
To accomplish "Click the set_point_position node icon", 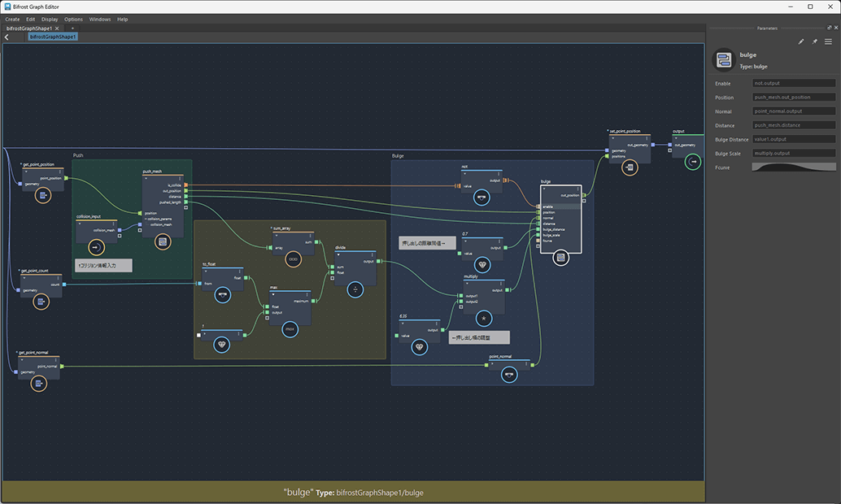I will point(630,167).
